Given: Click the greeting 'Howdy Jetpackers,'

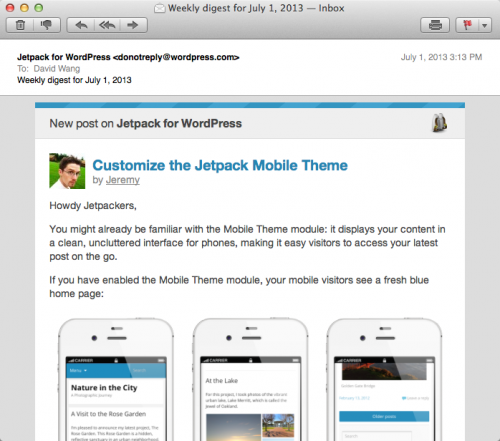Looking at the screenshot, I should (93, 206).
